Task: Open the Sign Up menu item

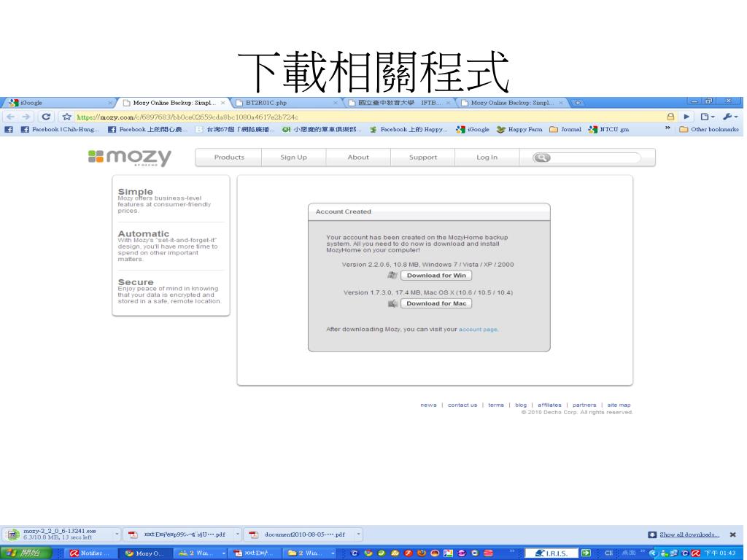Action: [x=293, y=157]
